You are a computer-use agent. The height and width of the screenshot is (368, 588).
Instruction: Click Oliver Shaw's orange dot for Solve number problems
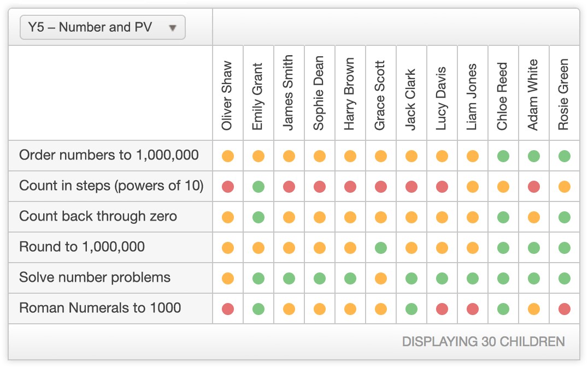tap(228, 278)
